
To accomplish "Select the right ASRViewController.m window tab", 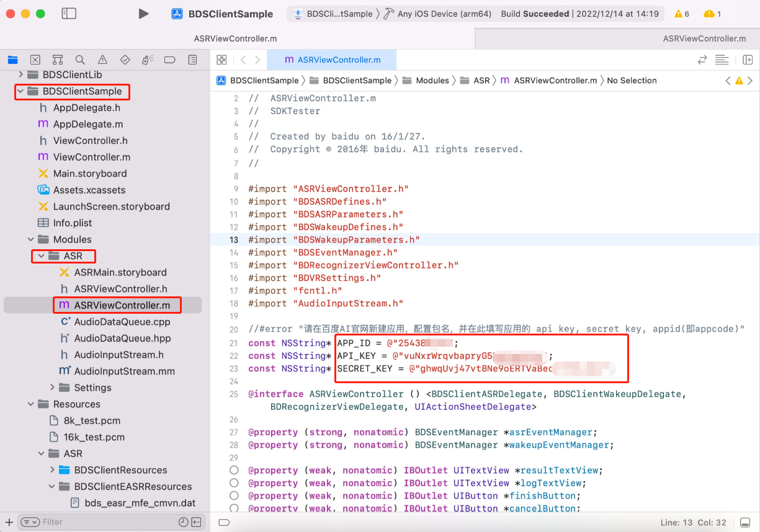I will coord(704,38).
